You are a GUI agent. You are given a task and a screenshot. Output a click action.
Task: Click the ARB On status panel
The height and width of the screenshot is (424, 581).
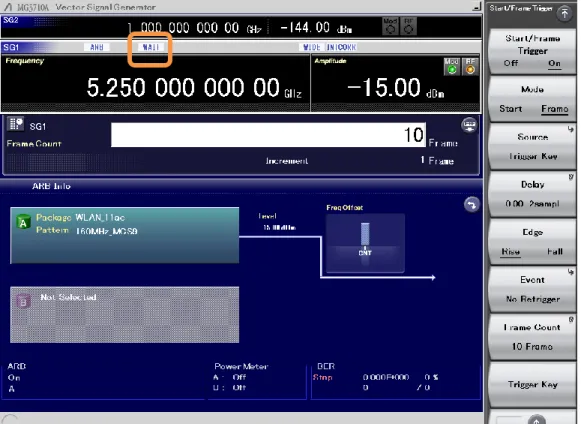[103, 380]
